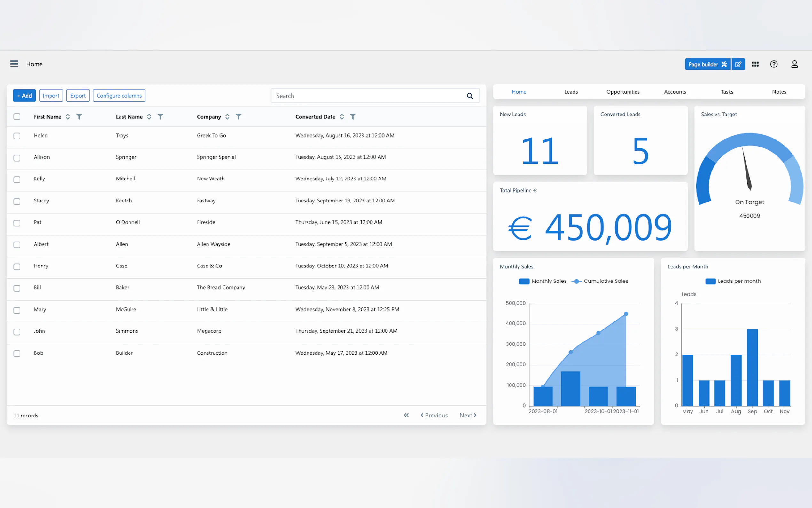The height and width of the screenshot is (508, 812).
Task: Sort by Converted Date arrows
Action: tap(342, 116)
